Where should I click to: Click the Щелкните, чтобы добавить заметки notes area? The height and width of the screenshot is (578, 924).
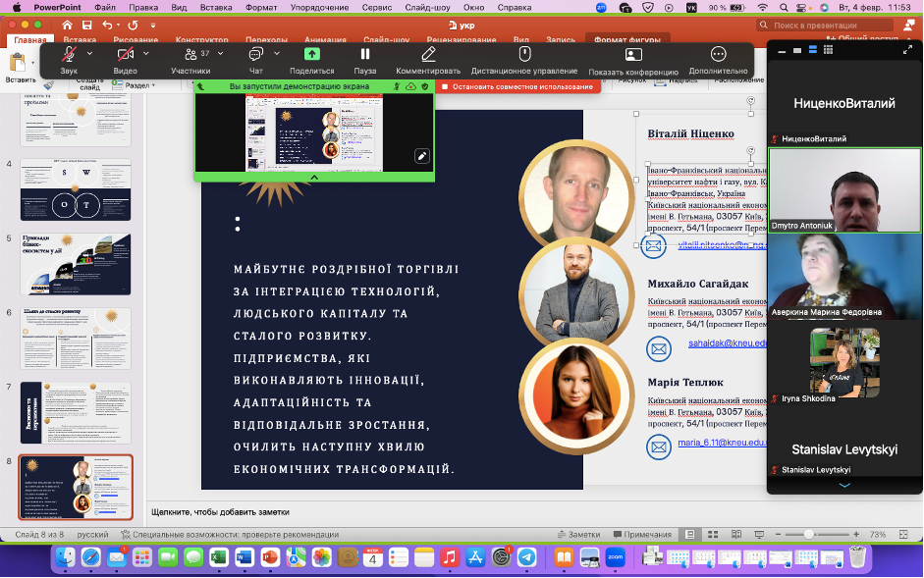tap(220, 512)
